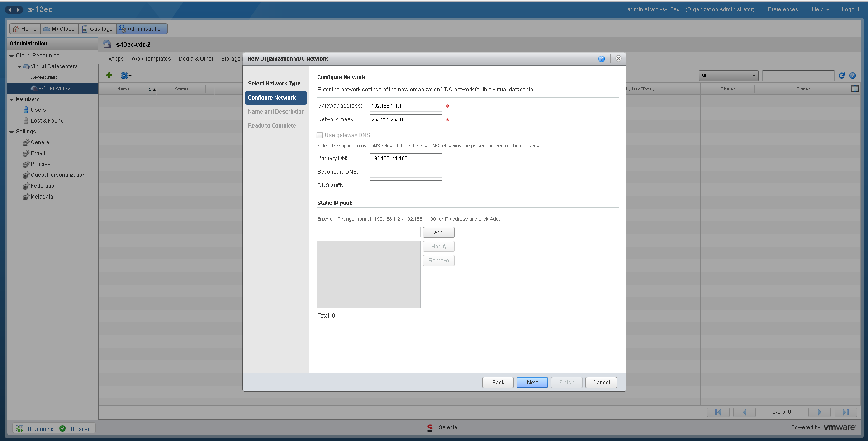Open help via the question mark icon

(853, 76)
